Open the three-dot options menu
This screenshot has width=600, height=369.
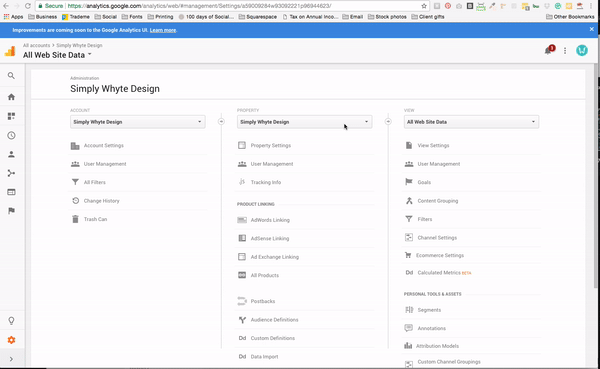(565, 51)
